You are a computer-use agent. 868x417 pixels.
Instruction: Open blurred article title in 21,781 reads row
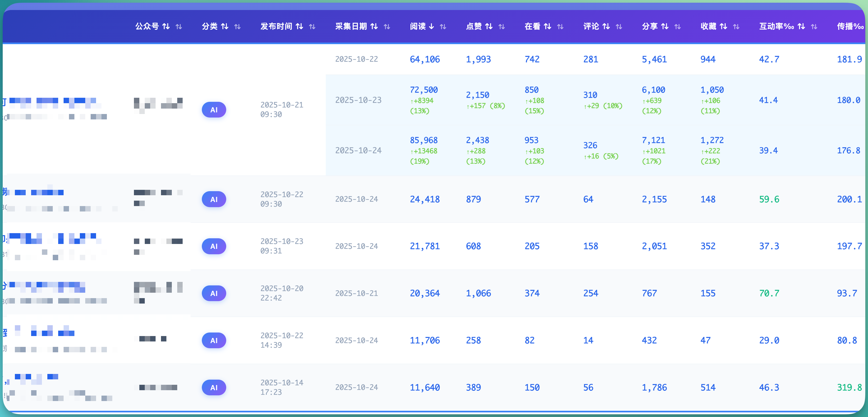(x=54, y=239)
